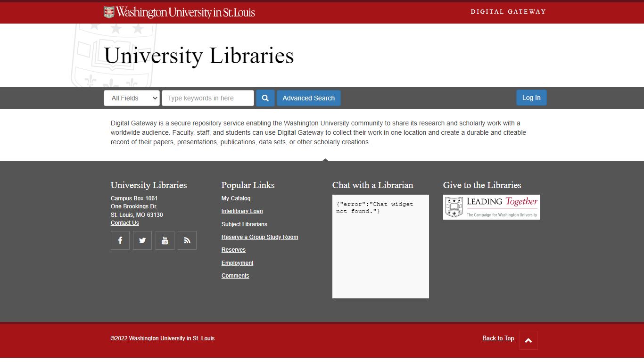Open Reserve a Group Study Room link
This screenshot has width=644, height=362.
(x=260, y=237)
